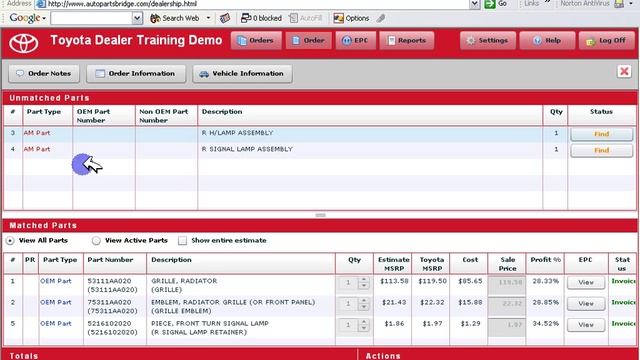Click the Invoice status for GRILLE row

(x=623, y=281)
